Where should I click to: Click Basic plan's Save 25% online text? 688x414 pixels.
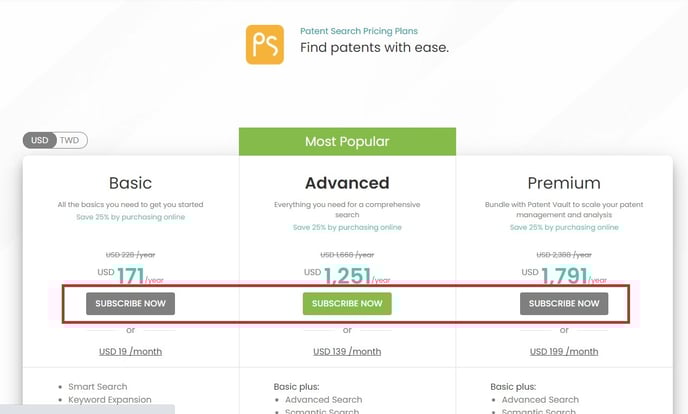[x=130, y=217]
